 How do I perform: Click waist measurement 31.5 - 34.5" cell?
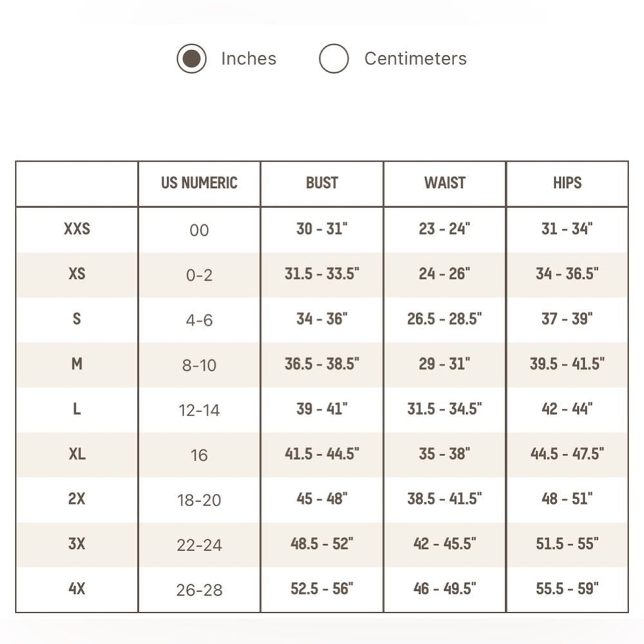tap(444, 409)
